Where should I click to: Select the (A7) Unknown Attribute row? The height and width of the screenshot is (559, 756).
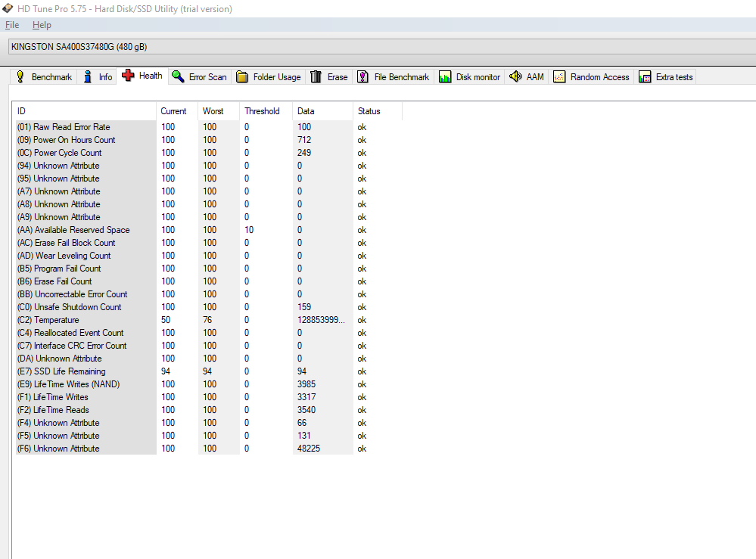pyautogui.click(x=208, y=191)
